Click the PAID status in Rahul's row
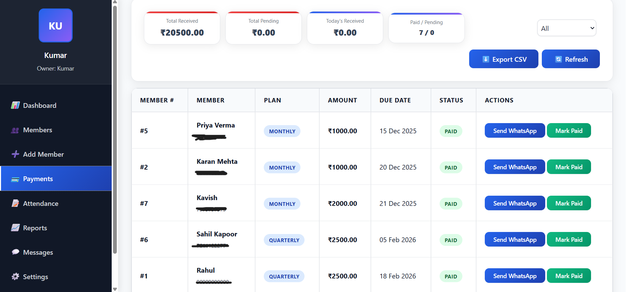This screenshot has width=644, height=292. (451, 276)
